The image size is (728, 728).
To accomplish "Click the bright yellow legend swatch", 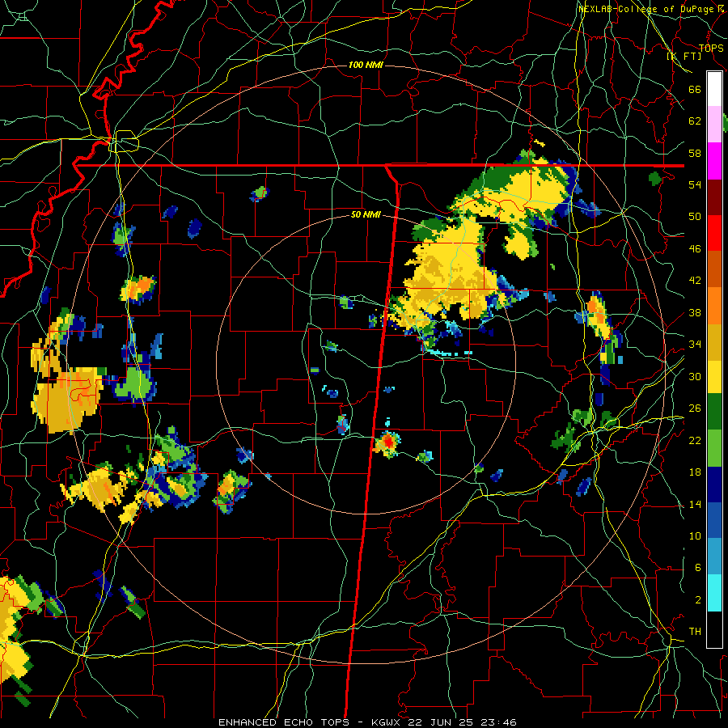I will pyautogui.click(x=714, y=377).
